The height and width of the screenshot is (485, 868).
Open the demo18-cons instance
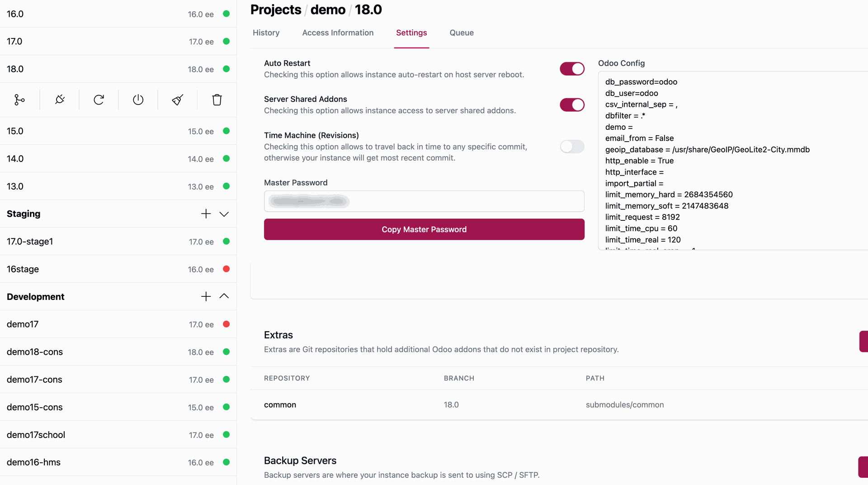(x=118, y=352)
